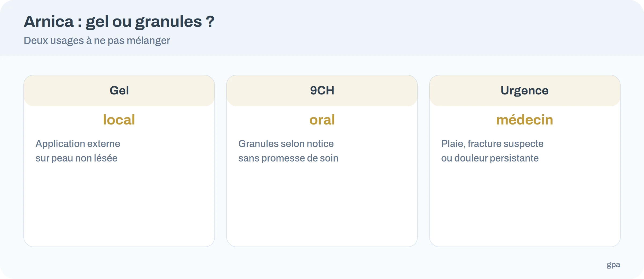Click the "Urgence" card header
The image size is (644, 279).
pos(525,91)
